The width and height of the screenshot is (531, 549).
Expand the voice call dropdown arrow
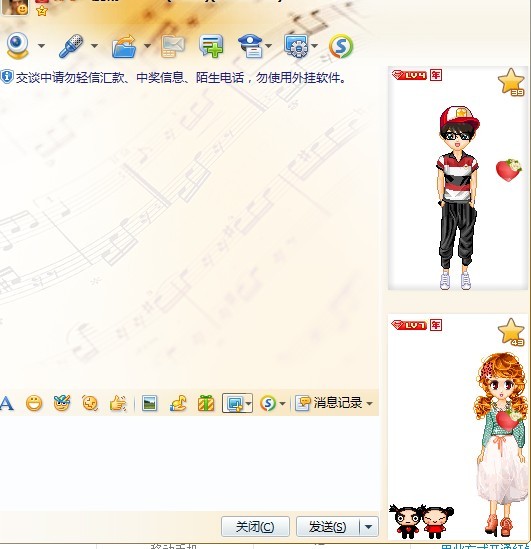coord(94,46)
